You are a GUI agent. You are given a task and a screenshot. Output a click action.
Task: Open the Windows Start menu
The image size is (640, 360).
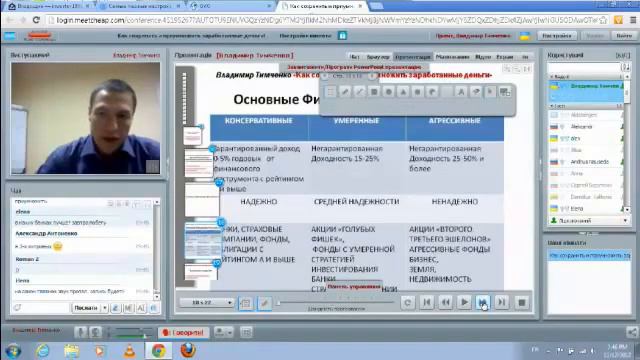pos(13,351)
